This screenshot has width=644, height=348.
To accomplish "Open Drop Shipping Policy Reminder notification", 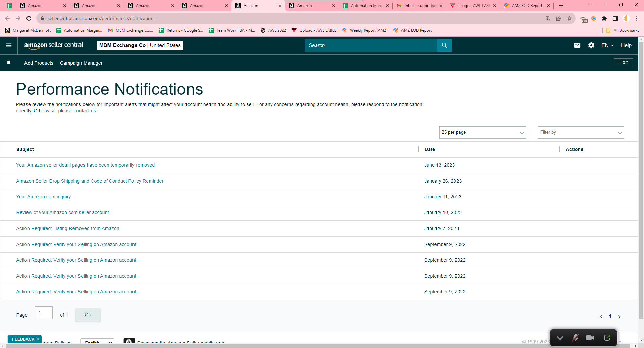I will click(x=90, y=181).
